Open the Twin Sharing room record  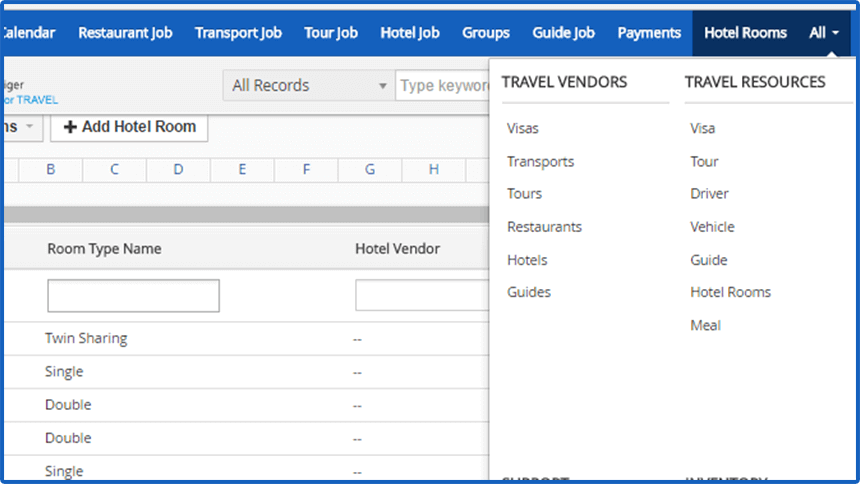tap(86, 338)
